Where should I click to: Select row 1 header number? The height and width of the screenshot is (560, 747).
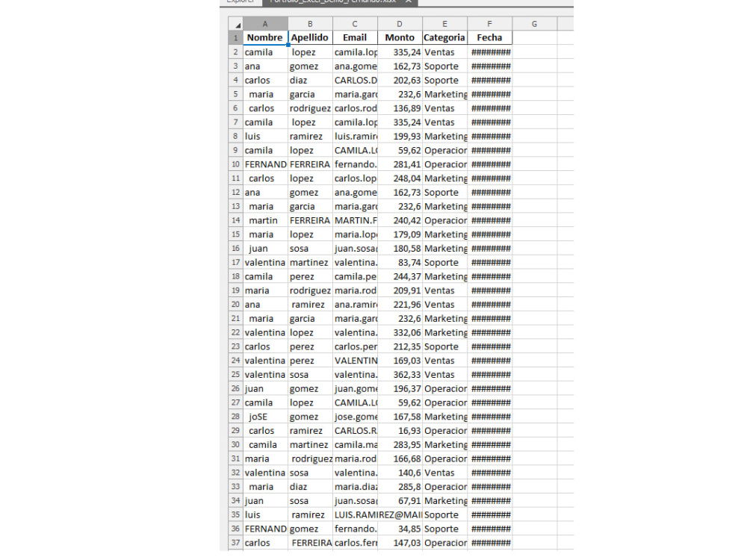pyautogui.click(x=236, y=37)
